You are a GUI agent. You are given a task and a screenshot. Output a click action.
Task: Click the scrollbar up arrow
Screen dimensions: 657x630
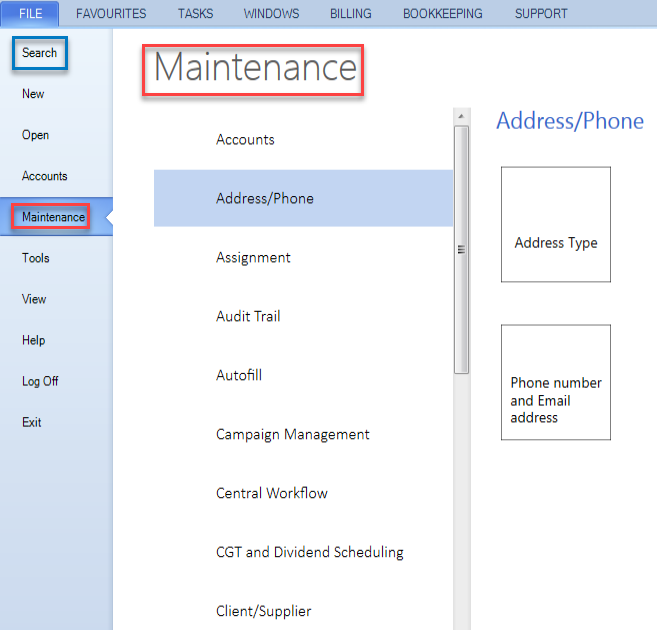point(461,116)
